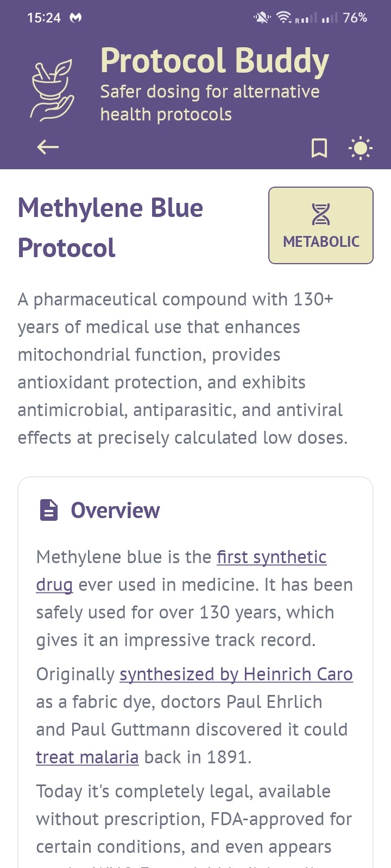Screen dimensions: 391x868
Task: Tap the M notification icon next to the clock
Action: pos(74,17)
